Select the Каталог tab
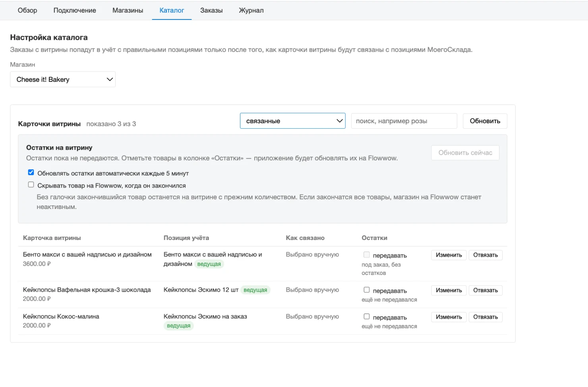 pos(172,10)
